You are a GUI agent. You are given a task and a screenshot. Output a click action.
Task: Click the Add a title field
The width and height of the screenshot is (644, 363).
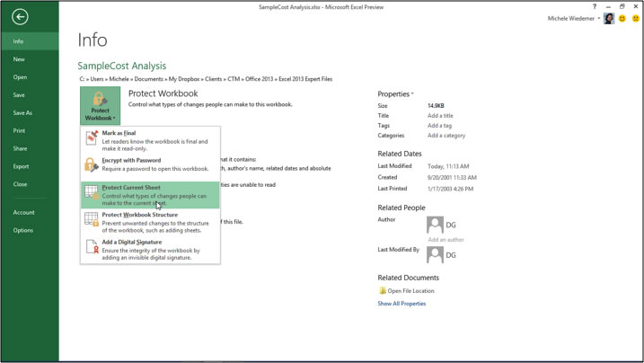[440, 116]
